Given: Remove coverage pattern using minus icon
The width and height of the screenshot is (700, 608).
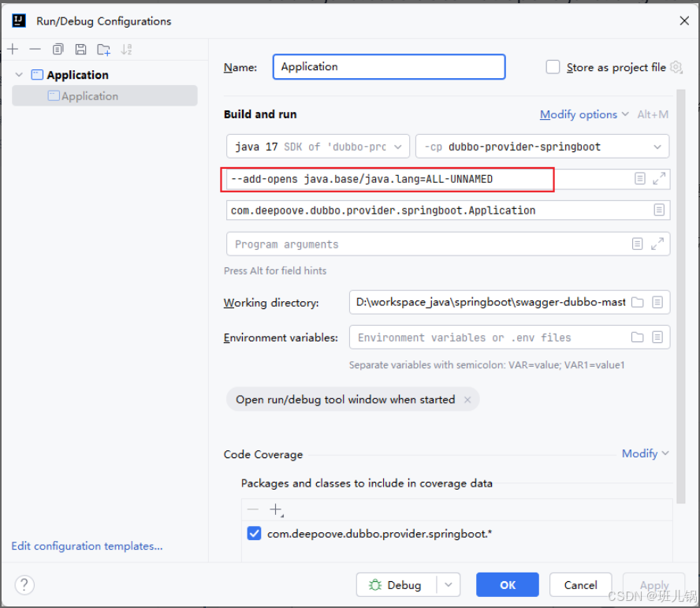Looking at the screenshot, I should point(253,509).
